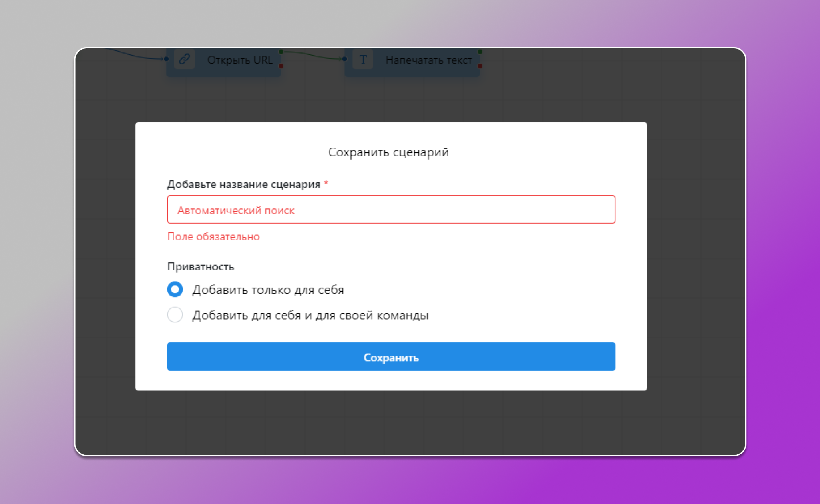Click red error port of Открыть URL node
820x504 pixels.
(281, 66)
